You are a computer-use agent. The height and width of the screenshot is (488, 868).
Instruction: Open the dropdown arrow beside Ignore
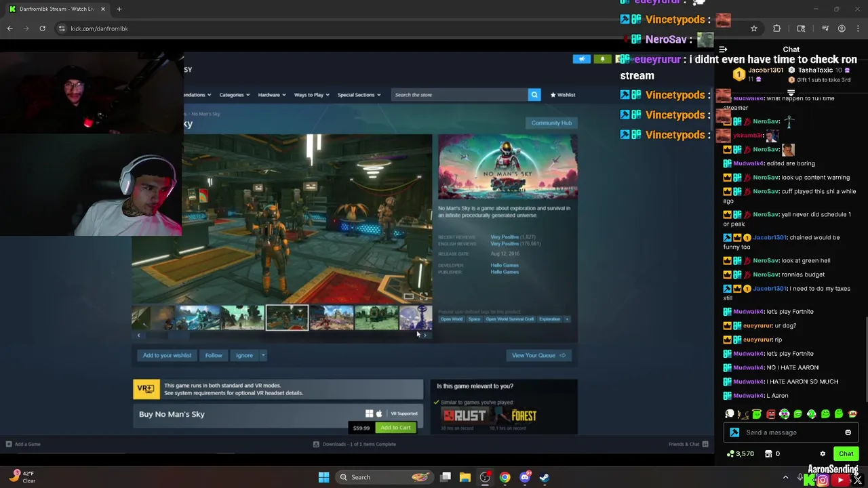tap(263, 355)
